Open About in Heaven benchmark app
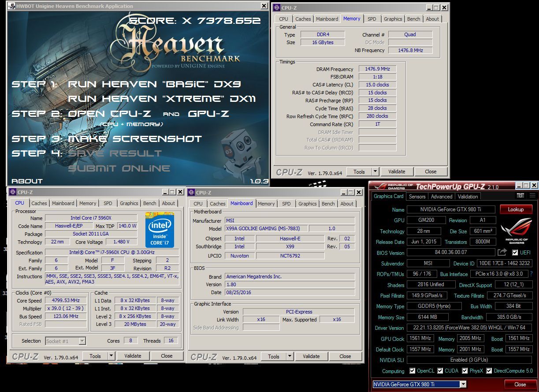This screenshot has width=539, height=392. coord(27,181)
